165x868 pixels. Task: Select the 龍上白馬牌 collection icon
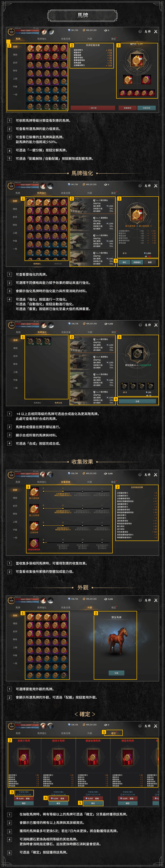[34, 509]
